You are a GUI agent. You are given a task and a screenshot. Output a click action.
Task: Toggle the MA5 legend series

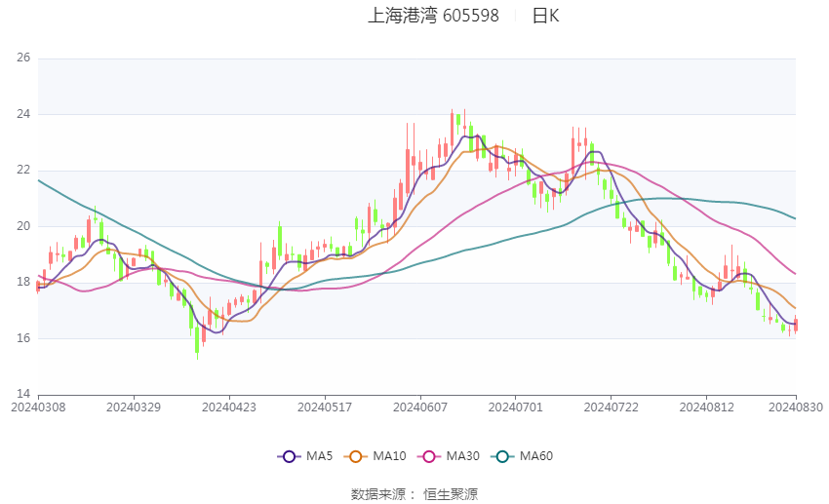pos(305,456)
